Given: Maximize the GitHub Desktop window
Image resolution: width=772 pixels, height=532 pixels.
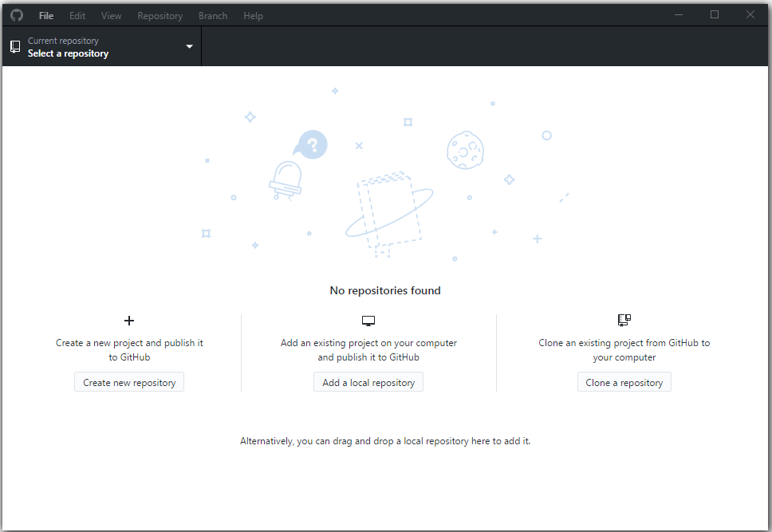Looking at the screenshot, I should point(715,15).
